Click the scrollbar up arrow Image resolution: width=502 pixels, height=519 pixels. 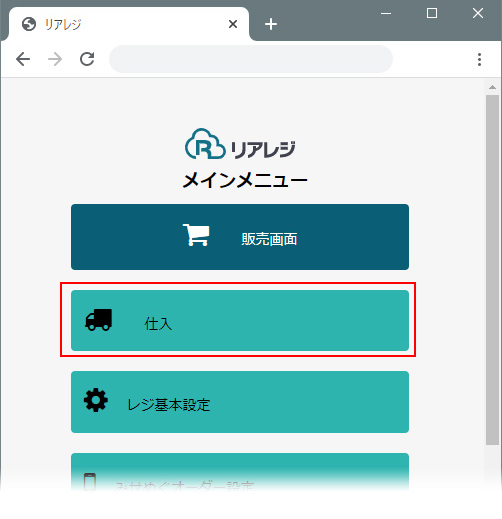click(492, 87)
